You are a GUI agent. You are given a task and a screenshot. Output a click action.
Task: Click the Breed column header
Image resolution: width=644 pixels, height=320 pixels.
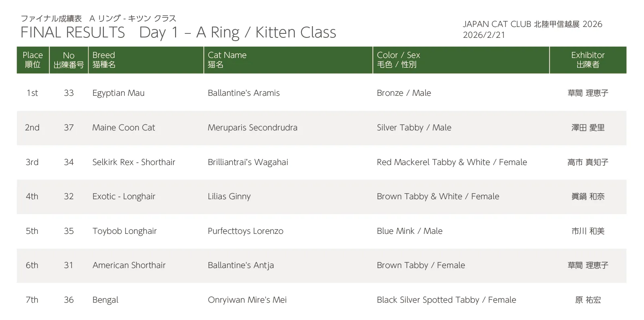104,60
